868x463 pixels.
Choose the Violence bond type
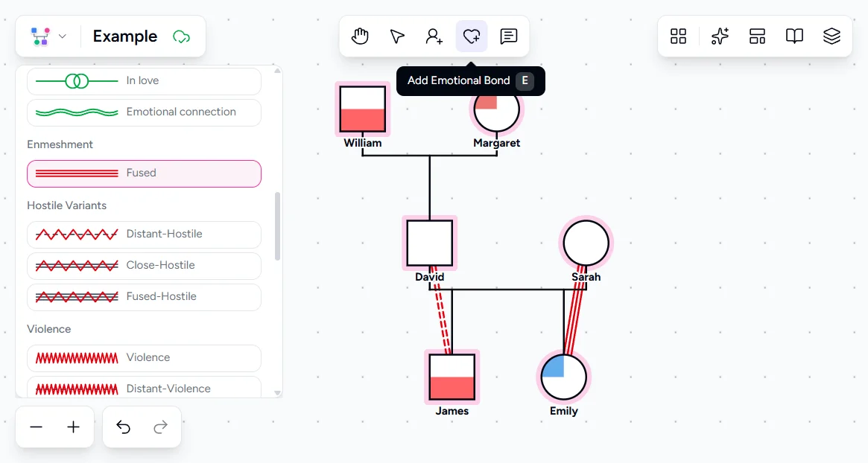click(144, 358)
